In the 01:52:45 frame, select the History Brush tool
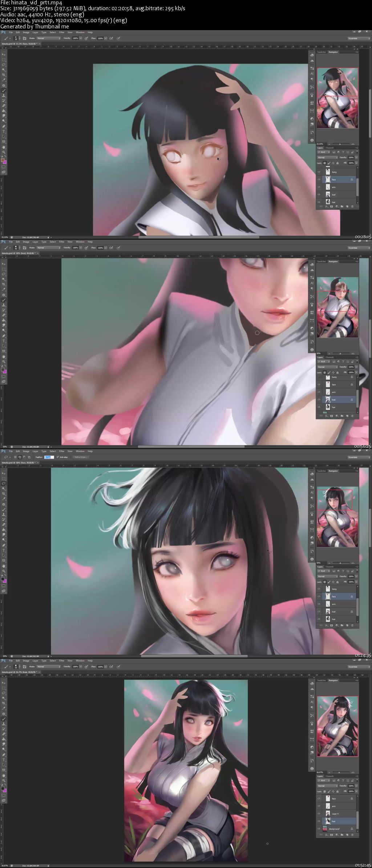Image resolution: width=372 pixels, height=868 pixels. (x=4, y=729)
